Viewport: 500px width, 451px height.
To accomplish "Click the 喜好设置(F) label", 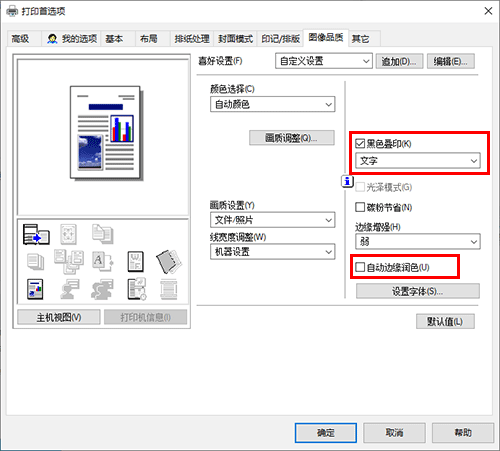I will coord(220,61).
